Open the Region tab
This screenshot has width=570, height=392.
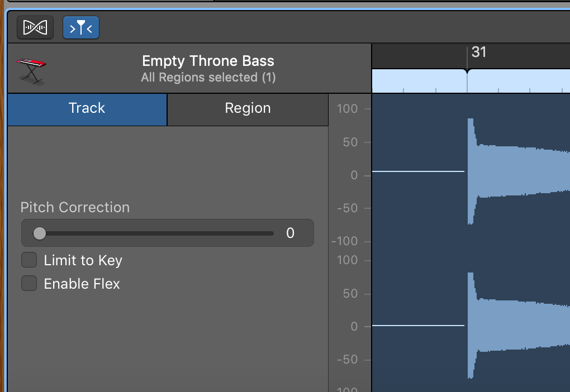(248, 108)
